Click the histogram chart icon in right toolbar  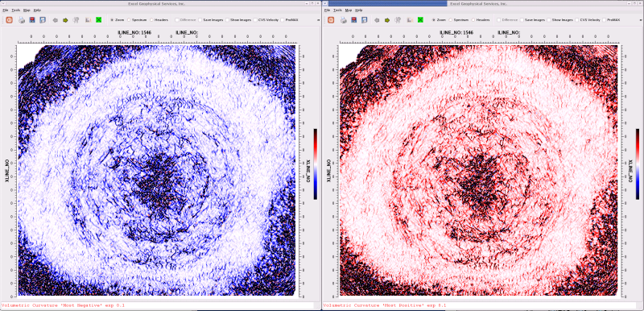click(410, 19)
